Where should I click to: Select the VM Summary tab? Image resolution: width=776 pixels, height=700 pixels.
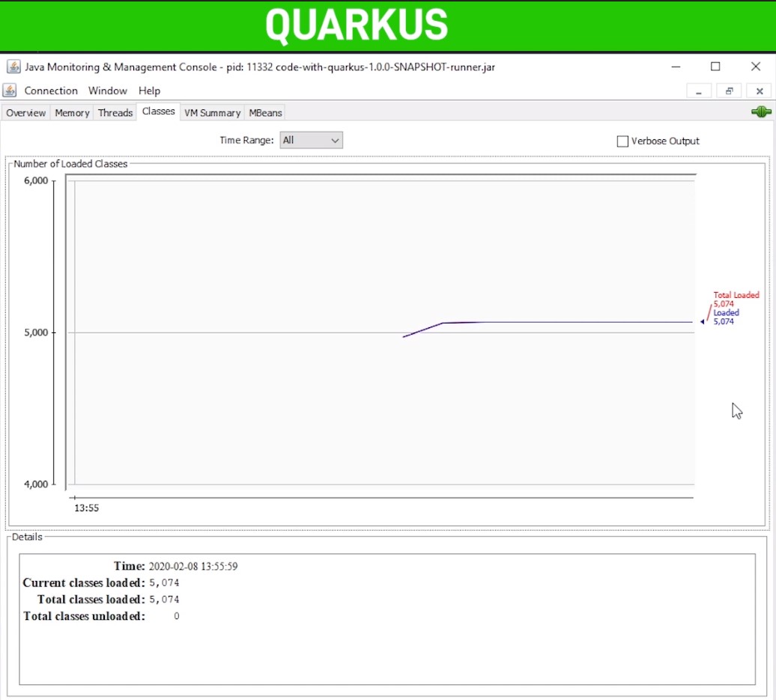(212, 113)
